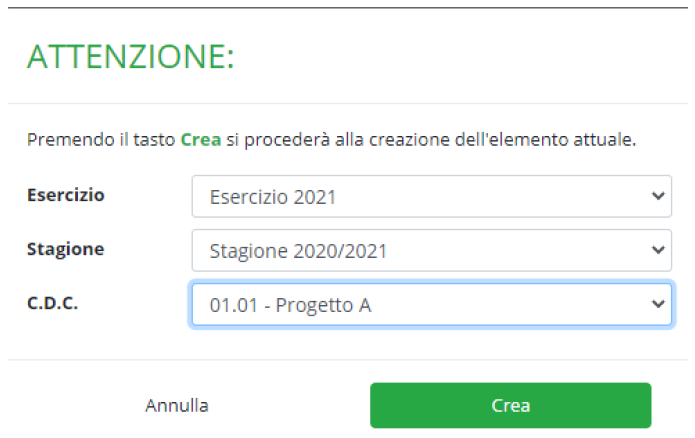Click the C.D.C. field label
695x438 pixels.
pyautogui.click(x=53, y=302)
